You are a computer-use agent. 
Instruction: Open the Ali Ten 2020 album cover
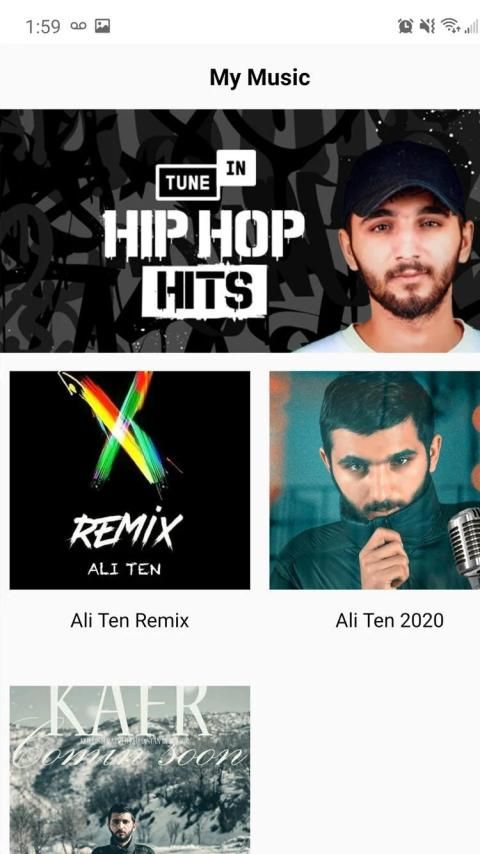[x=375, y=480]
